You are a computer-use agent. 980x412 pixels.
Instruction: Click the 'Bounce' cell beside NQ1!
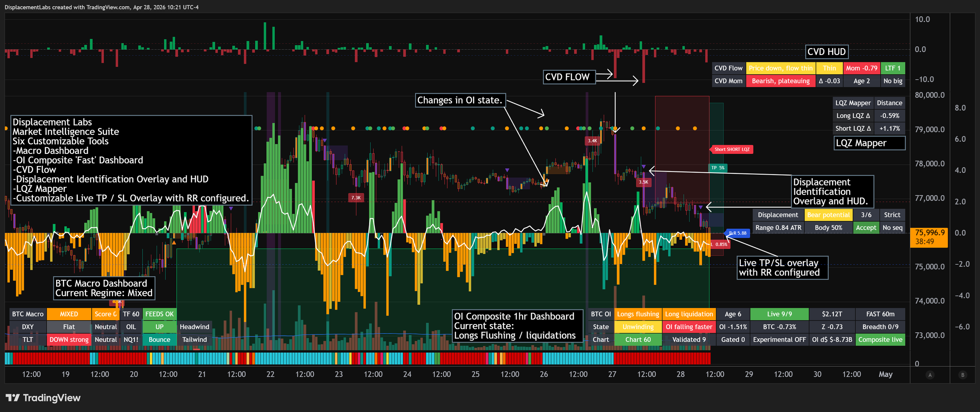pos(160,339)
